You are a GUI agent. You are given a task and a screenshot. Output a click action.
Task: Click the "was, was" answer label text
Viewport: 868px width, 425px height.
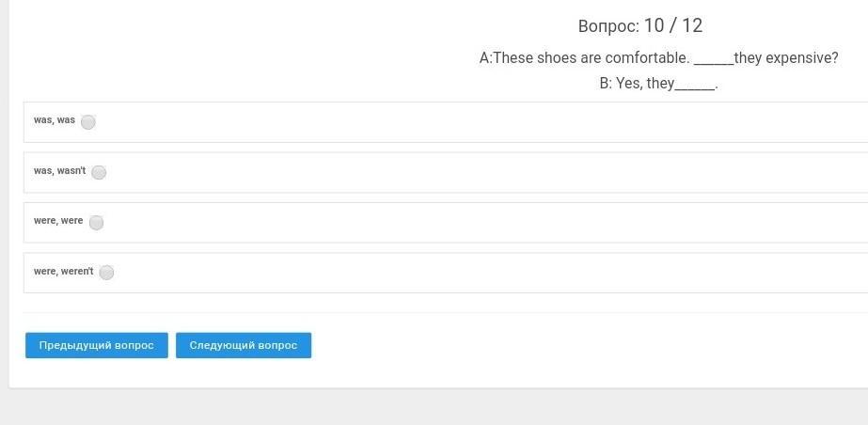pyautogui.click(x=55, y=120)
